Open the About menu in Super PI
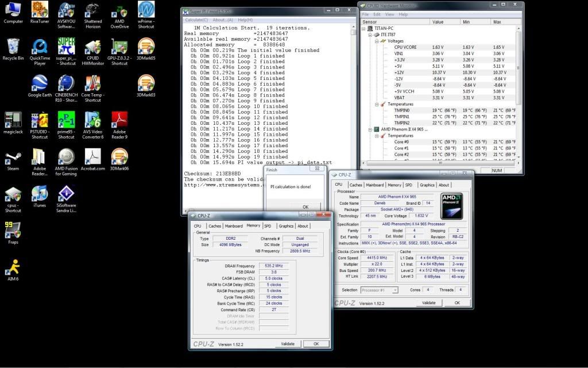Image resolution: width=588 pixels, height=368 pixels. (x=223, y=20)
